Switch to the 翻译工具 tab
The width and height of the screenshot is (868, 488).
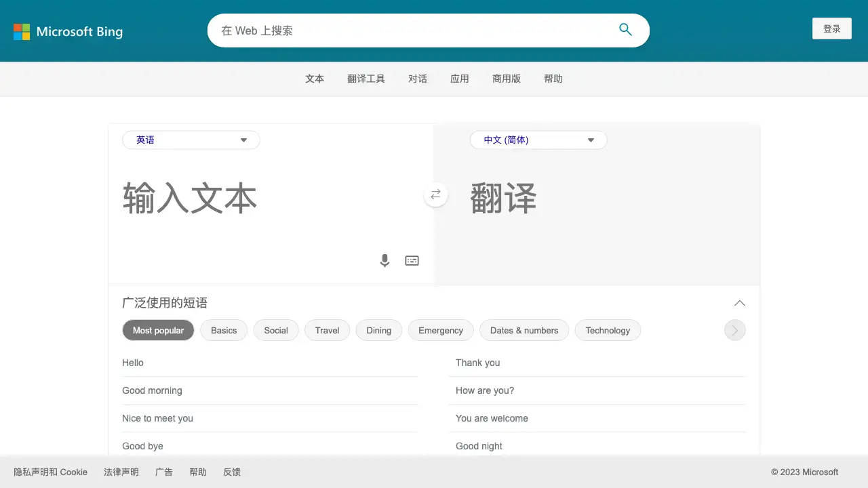(366, 78)
